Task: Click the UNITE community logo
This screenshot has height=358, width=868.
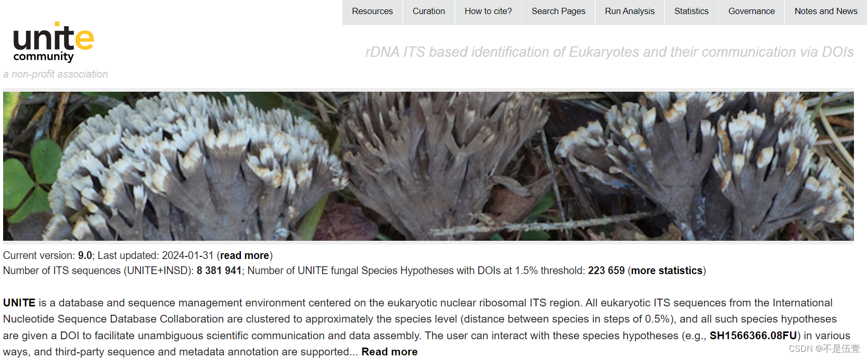Action: (54, 42)
